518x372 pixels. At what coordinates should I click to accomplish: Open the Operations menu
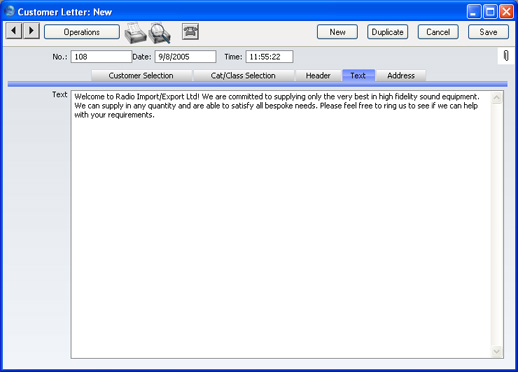click(x=82, y=32)
